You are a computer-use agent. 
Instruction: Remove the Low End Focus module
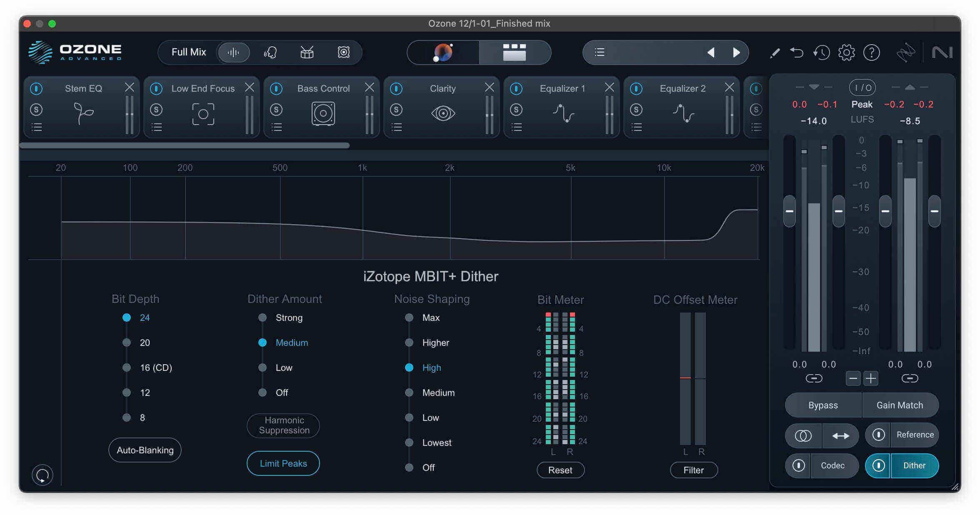(250, 87)
